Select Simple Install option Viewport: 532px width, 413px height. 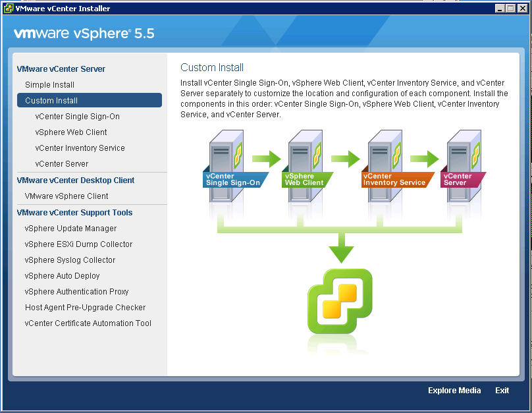click(49, 85)
